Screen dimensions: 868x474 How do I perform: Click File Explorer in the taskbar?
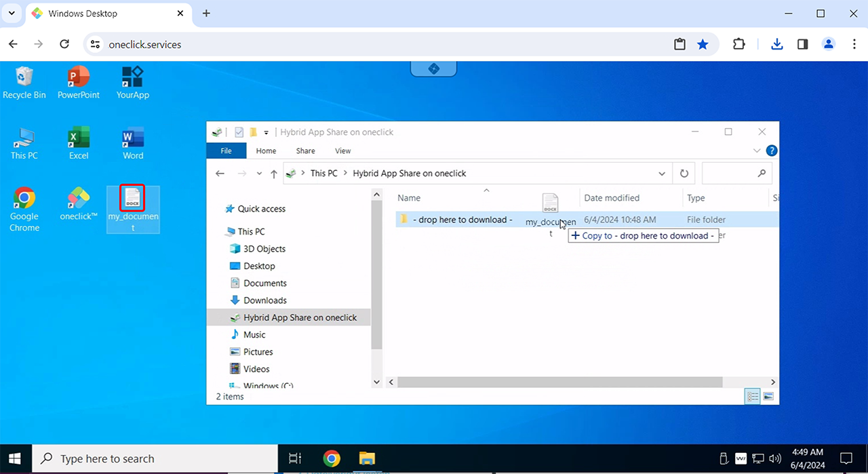[366, 458]
